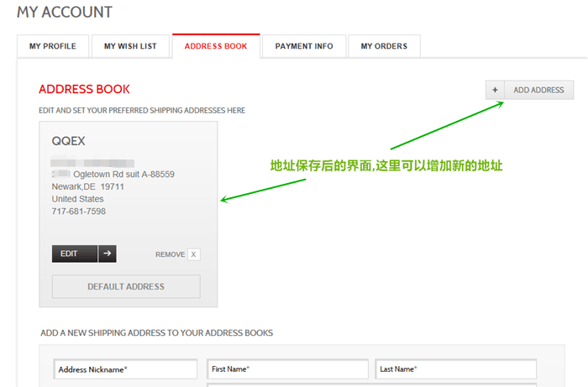
Task: Switch to My Wish List tab
Action: tap(130, 46)
